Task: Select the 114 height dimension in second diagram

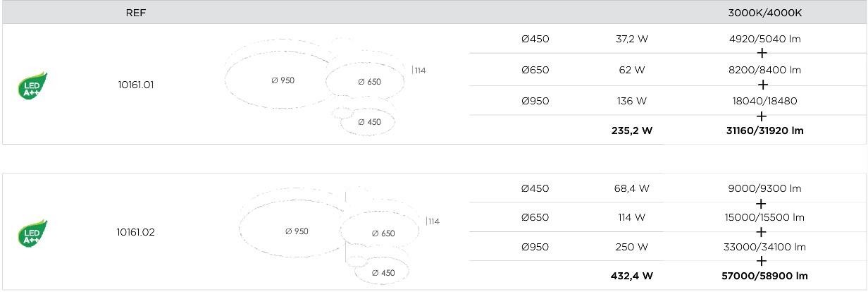Action: point(433,221)
